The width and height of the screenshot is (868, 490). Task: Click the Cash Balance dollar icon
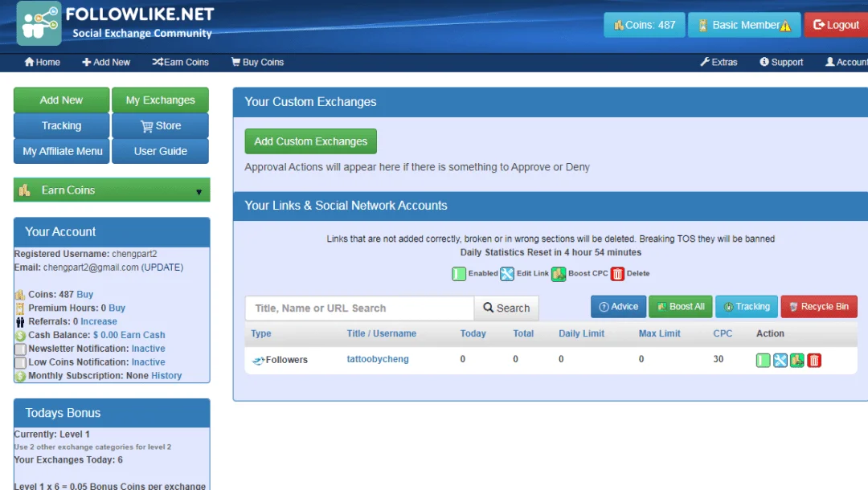[x=20, y=335]
